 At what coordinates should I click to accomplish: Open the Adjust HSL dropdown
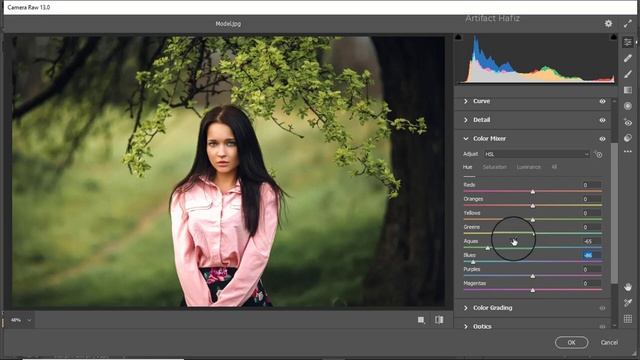point(537,154)
